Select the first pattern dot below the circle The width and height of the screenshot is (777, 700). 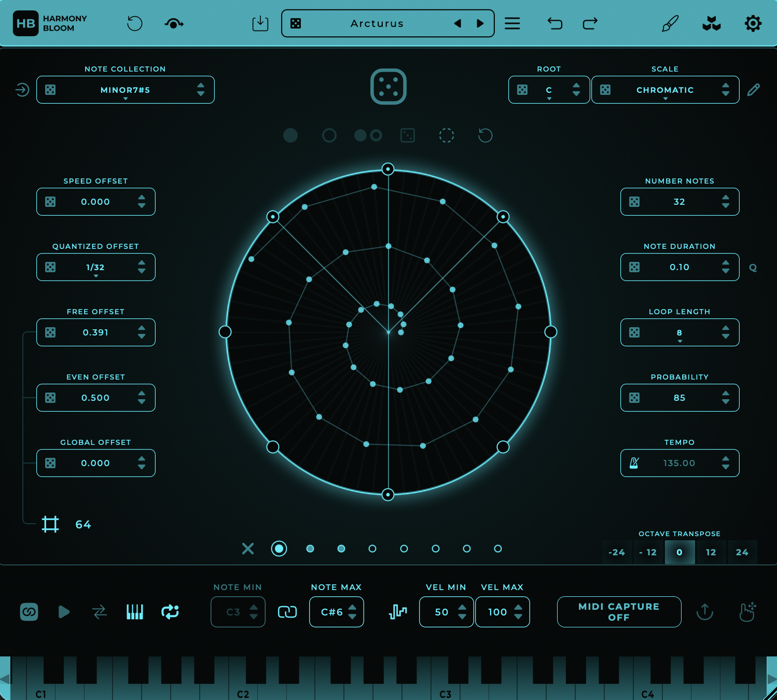click(x=279, y=548)
